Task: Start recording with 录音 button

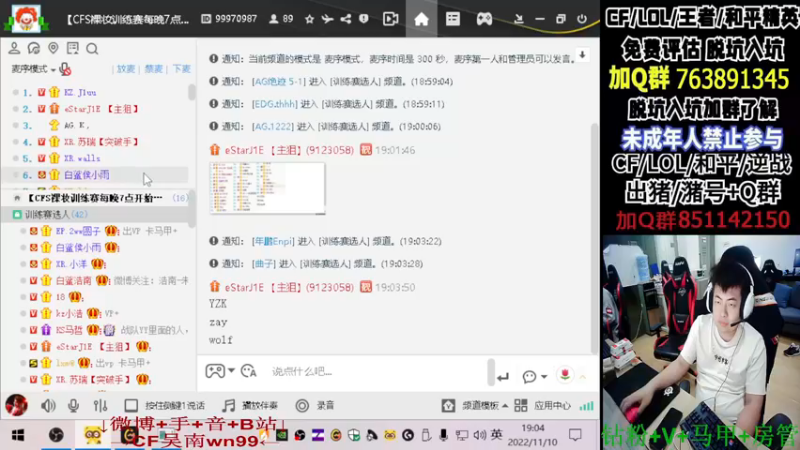Action: [315, 406]
